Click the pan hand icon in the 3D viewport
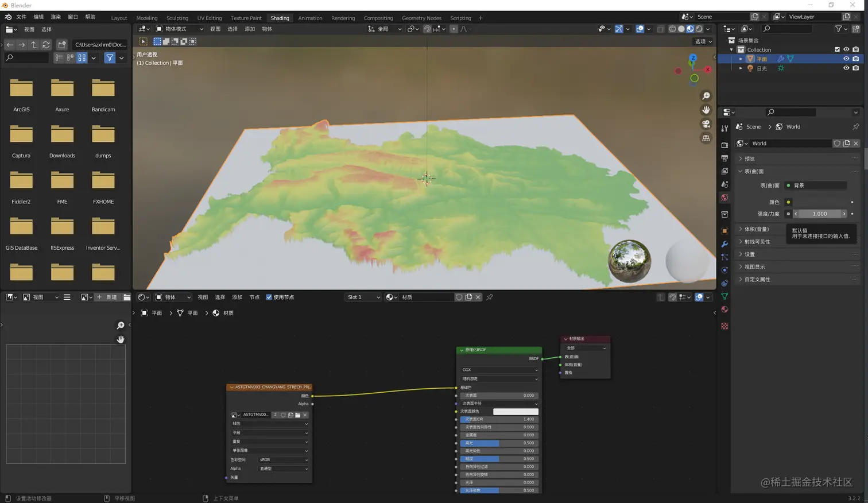Screen dimensions: 868x503 click(706, 110)
